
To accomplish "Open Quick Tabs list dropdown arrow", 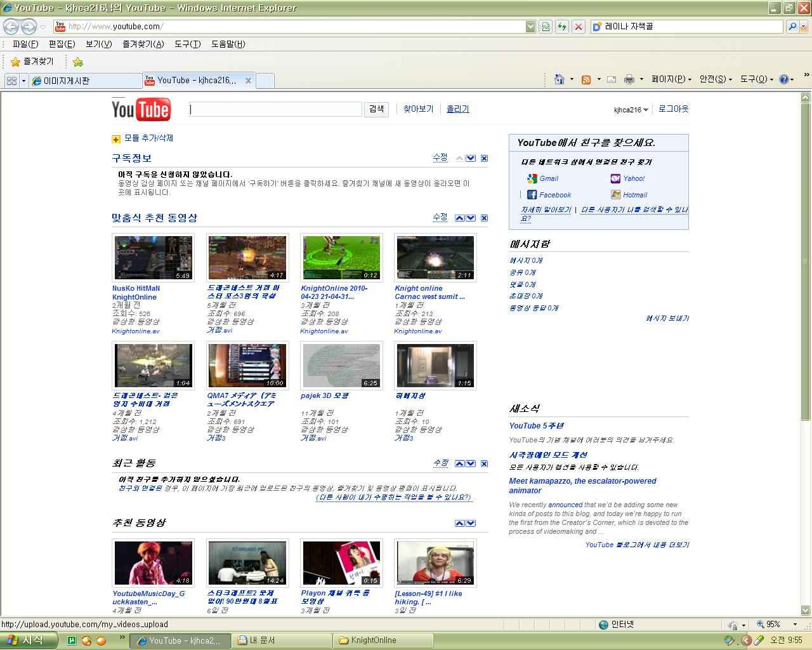I will point(24,81).
